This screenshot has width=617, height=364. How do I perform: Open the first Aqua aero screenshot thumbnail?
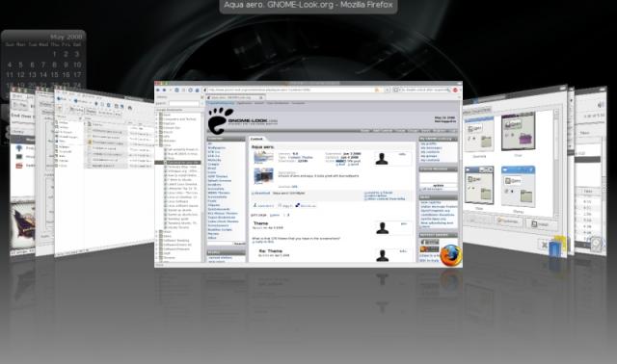263,156
